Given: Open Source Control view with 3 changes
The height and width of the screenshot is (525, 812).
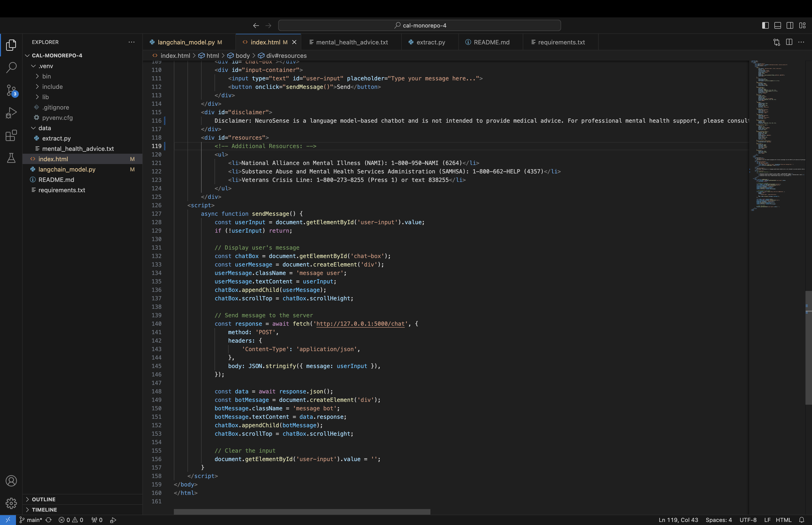Looking at the screenshot, I should click(11, 90).
